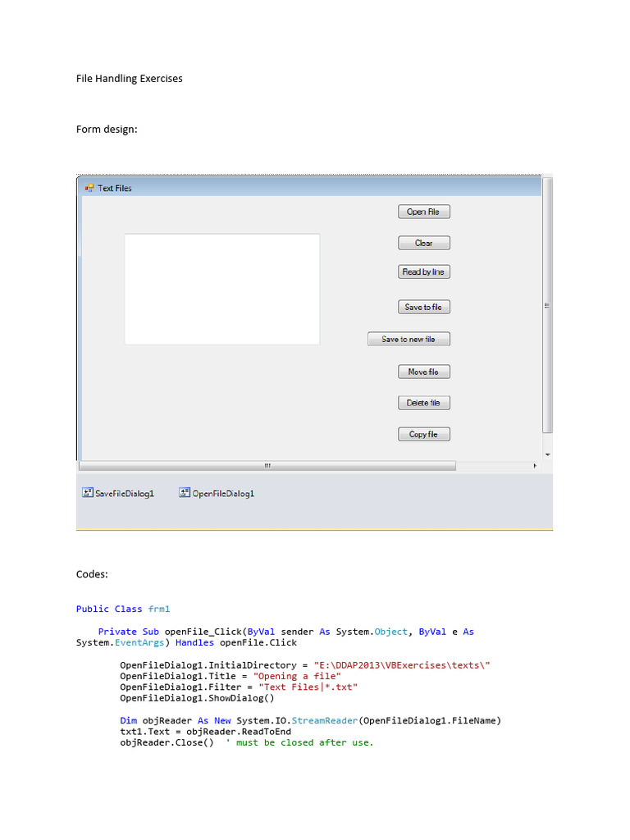The width and height of the screenshot is (630, 840).
Task: Click the 'Public Class frm1' code line
Action: point(122,609)
